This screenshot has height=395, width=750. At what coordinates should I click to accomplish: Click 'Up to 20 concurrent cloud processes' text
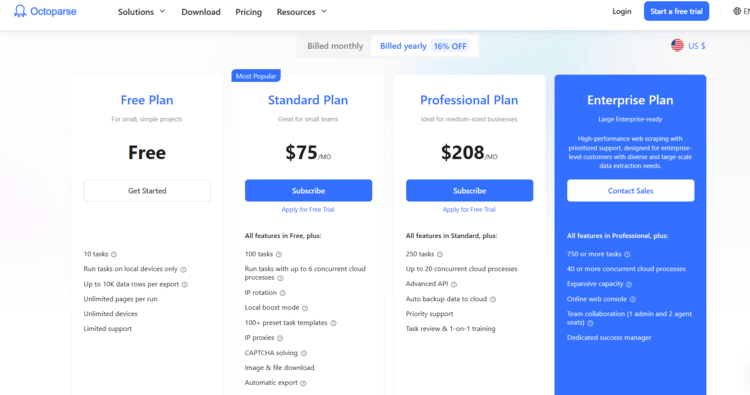coord(462,269)
